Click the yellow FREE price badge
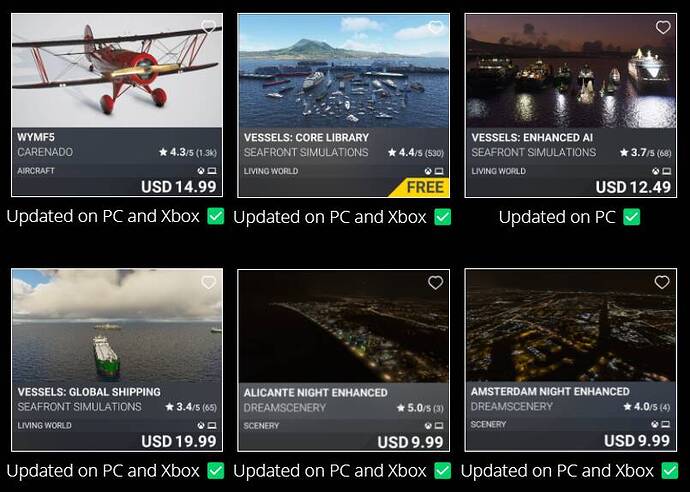The height and width of the screenshot is (492, 690). pos(419,187)
